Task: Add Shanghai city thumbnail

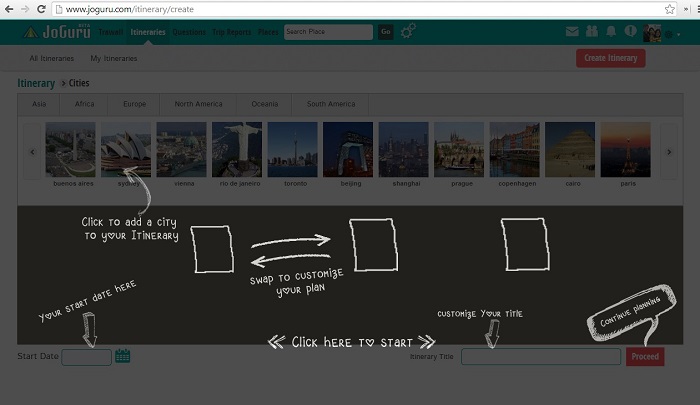Action: coord(404,150)
